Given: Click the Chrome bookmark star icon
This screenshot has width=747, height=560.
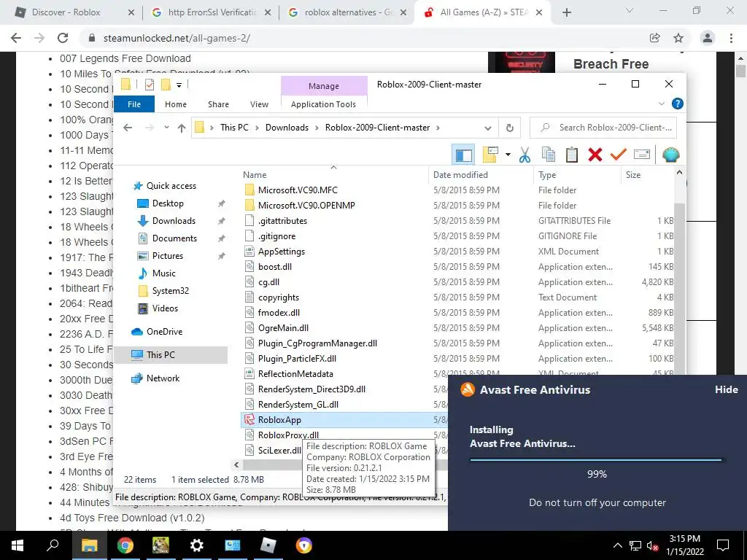Looking at the screenshot, I should click(678, 38).
